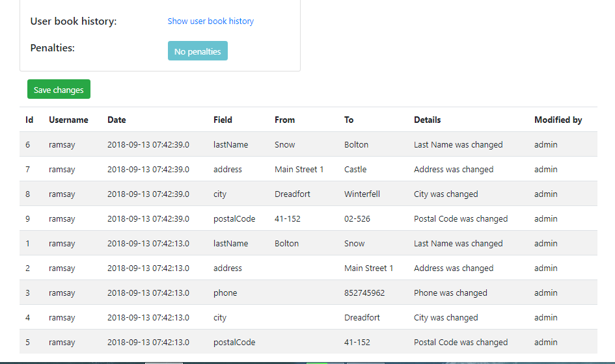Click the Field column header

223,120
